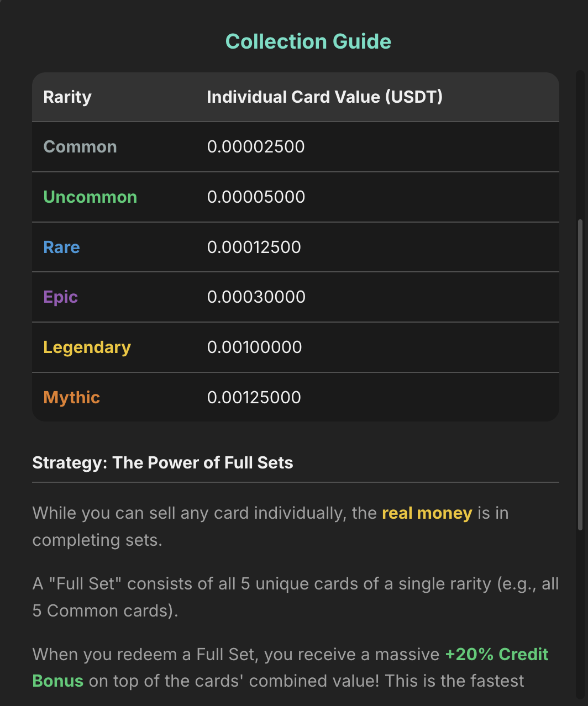Click the Rare value 0.00012500
Image resolution: width=588 pixels, height=706 pixels.
[254, 247]
